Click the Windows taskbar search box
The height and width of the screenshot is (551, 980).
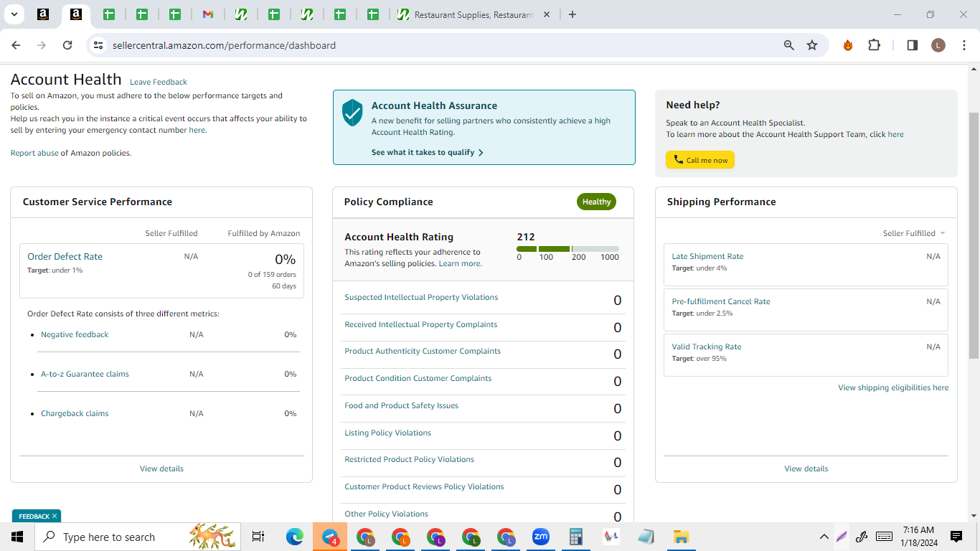138,537
